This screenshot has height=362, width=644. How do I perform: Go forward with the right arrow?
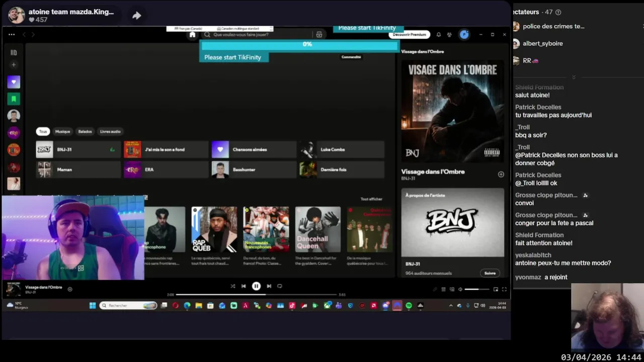[x=33, y=34]
